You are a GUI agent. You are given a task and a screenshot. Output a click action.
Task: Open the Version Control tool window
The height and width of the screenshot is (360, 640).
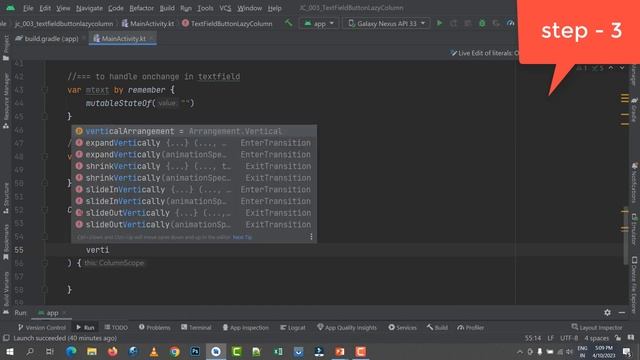click(x=42, y=327)
